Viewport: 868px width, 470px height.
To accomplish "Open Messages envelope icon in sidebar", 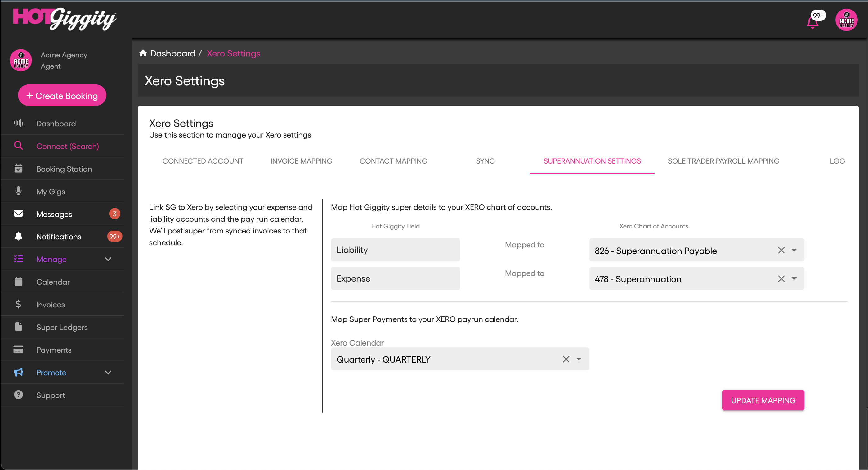I will tap(19, 214).
